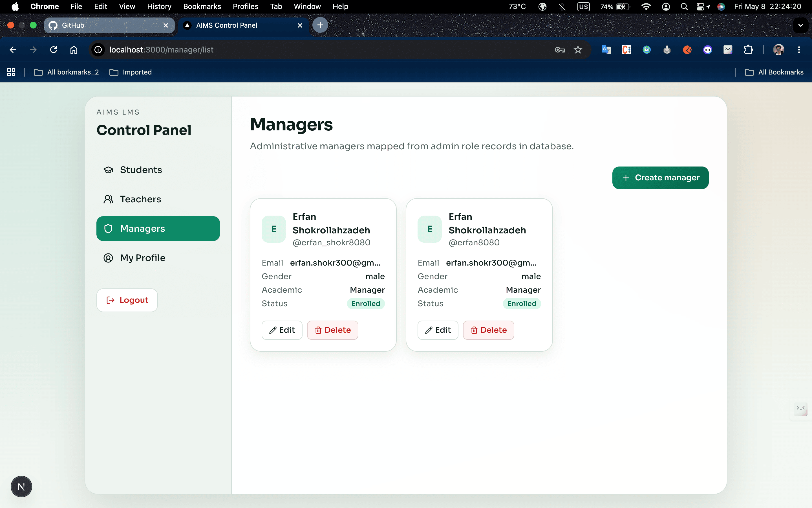Open the apps grid shortcut
Screen dimensions: 812x508
coord(11,72)
